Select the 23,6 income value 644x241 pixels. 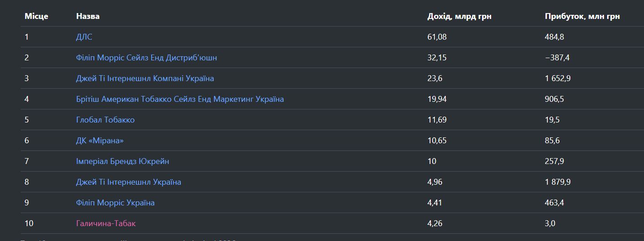(x=435, y=78)
